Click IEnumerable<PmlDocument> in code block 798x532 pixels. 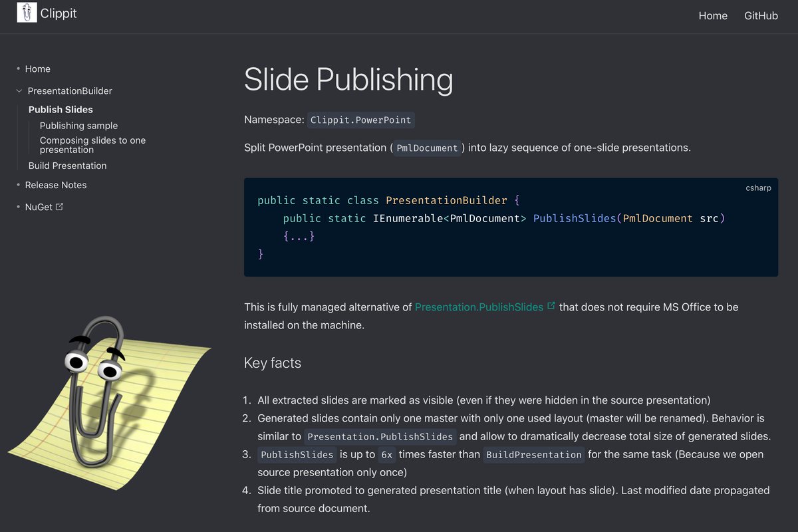[x=450, y=218]
